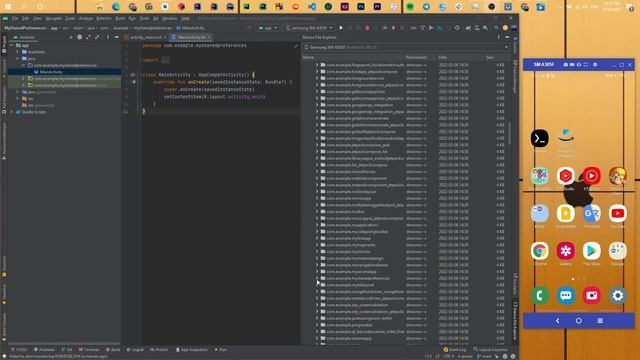
Task: Toggle the Project side tab
Action: [4, 44]
